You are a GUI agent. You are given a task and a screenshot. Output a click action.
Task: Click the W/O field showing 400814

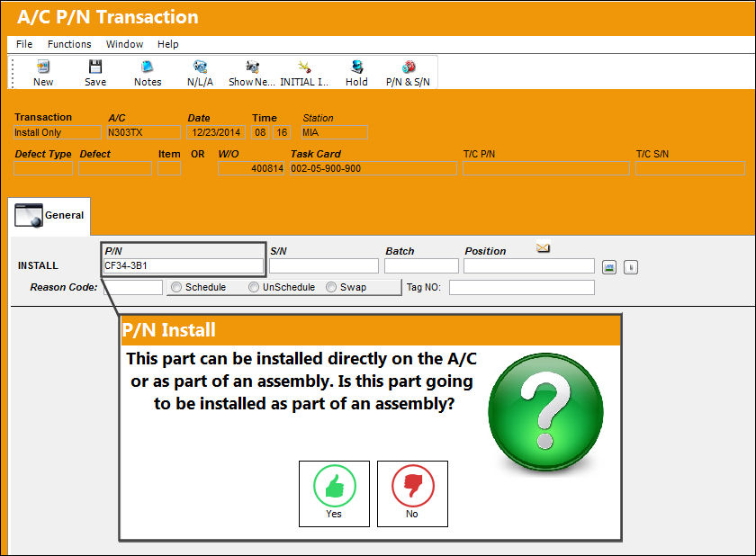click(251, 168)
